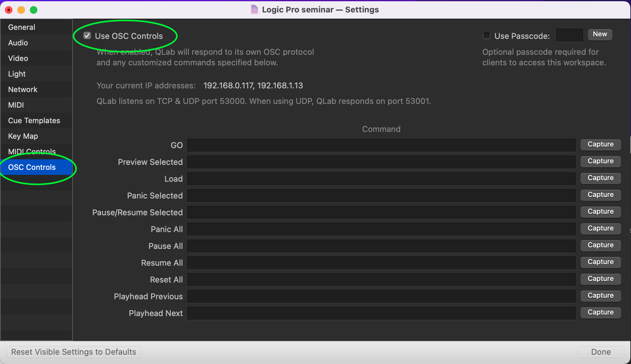Viewport: 631px width, 364px height.
Task: Capture command for Playhead Next
Action: [x=600, y=312]
